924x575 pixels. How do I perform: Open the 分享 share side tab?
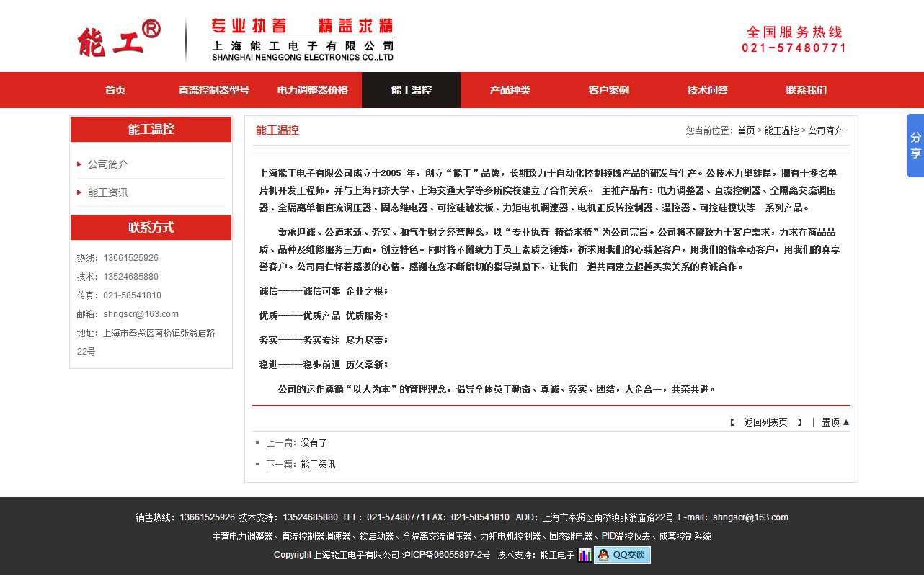pyautogui.click(x=915, y=145)
